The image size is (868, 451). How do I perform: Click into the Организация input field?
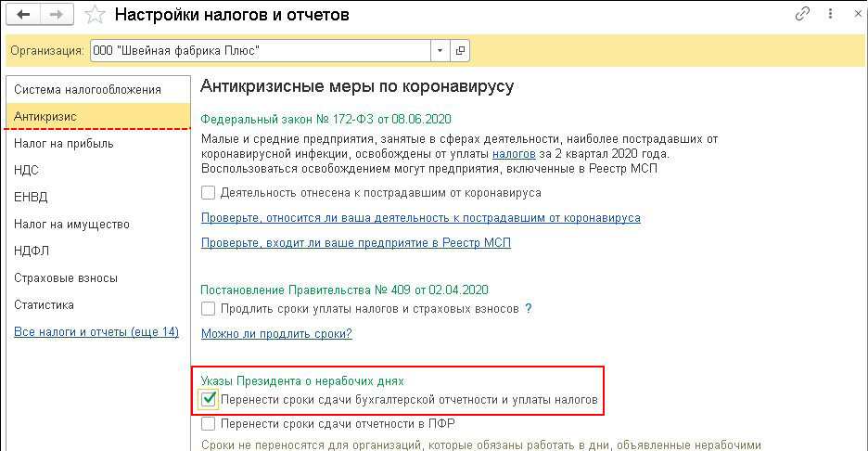pyautogui.click(x=260, y=49)
